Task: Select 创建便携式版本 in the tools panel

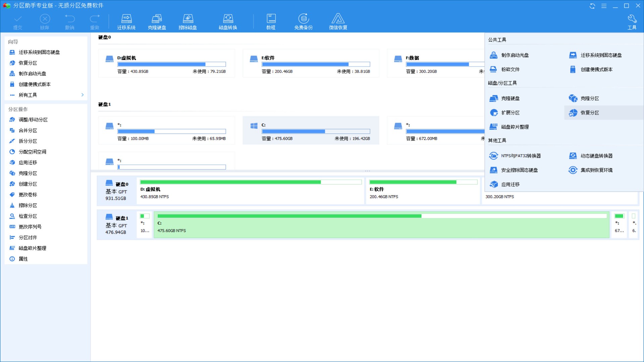Action: point(591,69)
